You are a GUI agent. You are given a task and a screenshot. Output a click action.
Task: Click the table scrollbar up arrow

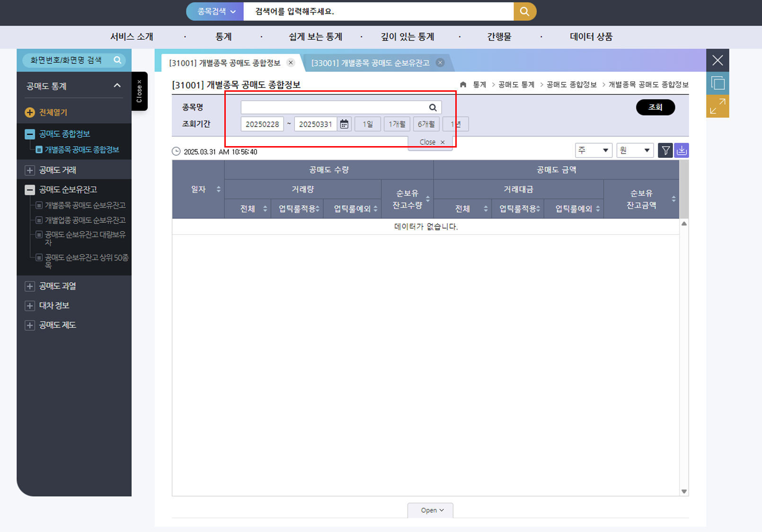[x=684, y=224]
